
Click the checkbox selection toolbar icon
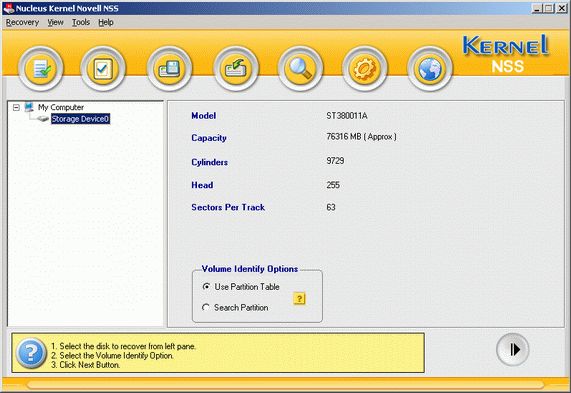(x=103, y=68)
